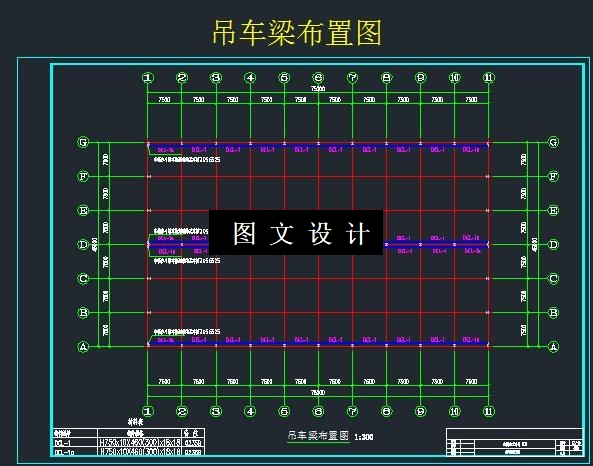Select DCL-1a beam label on axis G near axis 11
Viewport: 593px width, 466px height.
471,150
